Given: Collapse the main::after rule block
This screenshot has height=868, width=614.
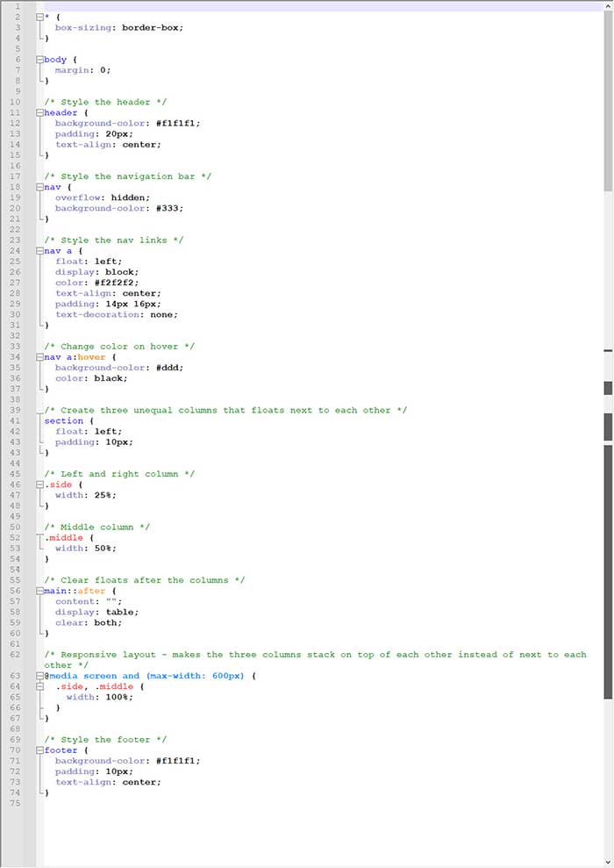Looking at the screenshot, I should coord(39,591).
